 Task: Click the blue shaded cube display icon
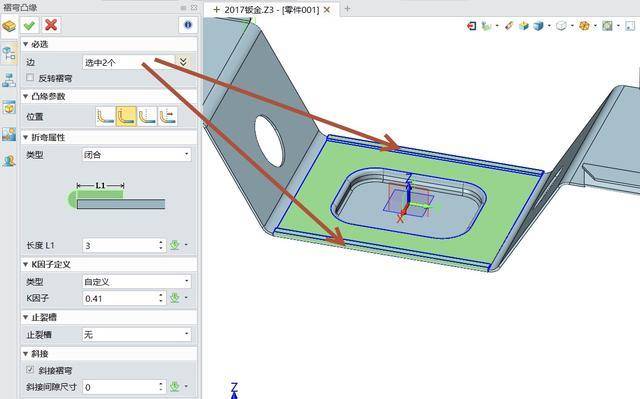[539, 26]
